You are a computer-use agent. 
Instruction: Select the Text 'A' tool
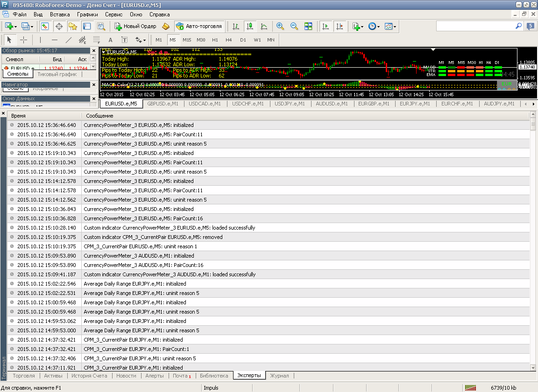coord(111,40)
